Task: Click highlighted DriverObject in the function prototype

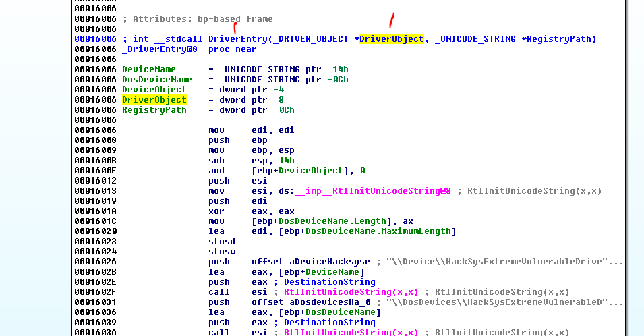Action: pos(392,39)
